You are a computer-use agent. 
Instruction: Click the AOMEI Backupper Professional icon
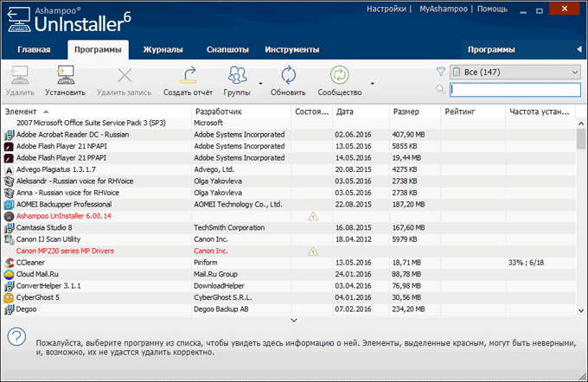point(9,205)
